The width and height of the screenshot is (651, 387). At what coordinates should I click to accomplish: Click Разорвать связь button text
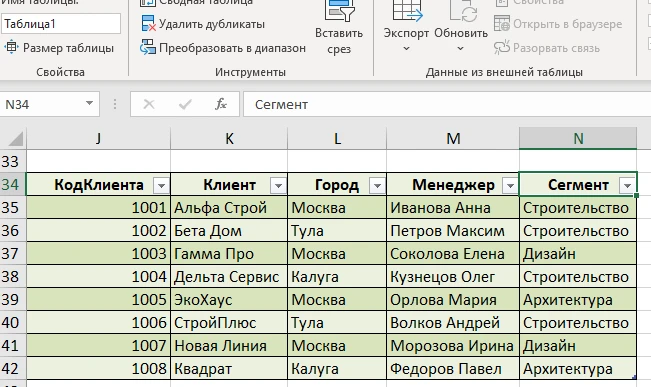[556, 48]
